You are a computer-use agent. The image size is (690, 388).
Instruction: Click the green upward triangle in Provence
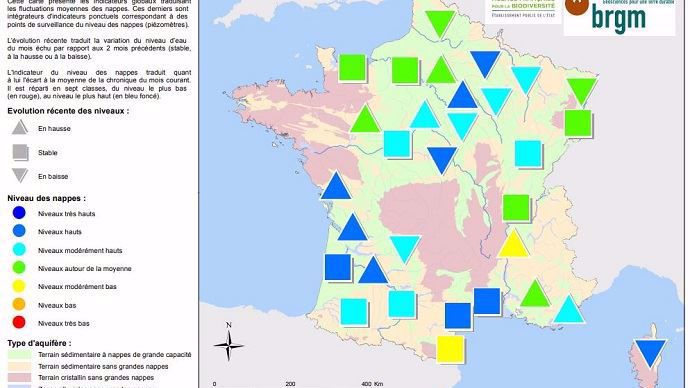pos(535,294)
